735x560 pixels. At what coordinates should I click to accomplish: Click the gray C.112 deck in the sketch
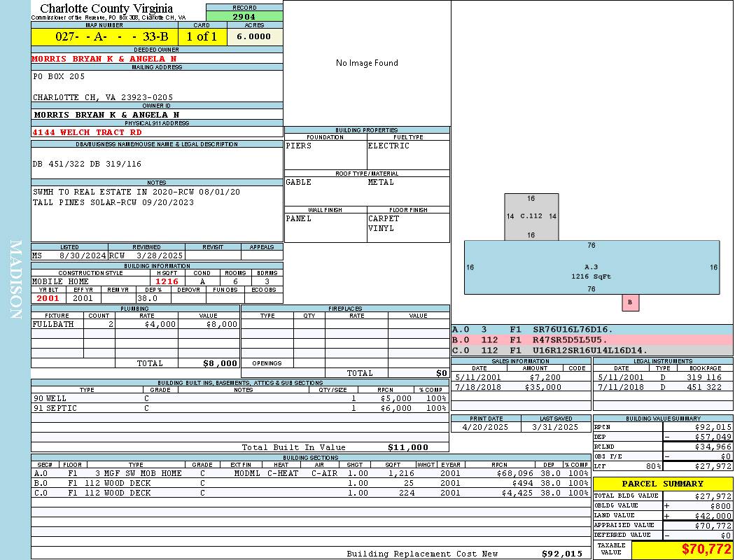pyautogui.click(x=531, y=216)
